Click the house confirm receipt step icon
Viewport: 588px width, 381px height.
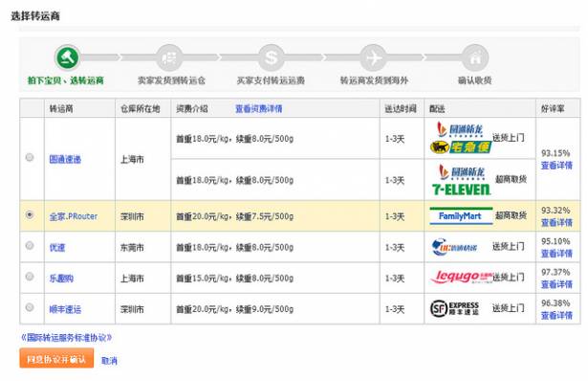pos(475,57)
